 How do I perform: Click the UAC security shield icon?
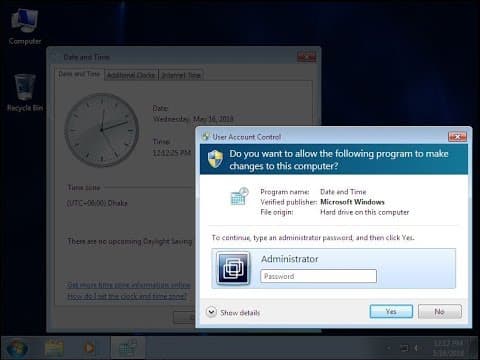[x=215, y=158]
